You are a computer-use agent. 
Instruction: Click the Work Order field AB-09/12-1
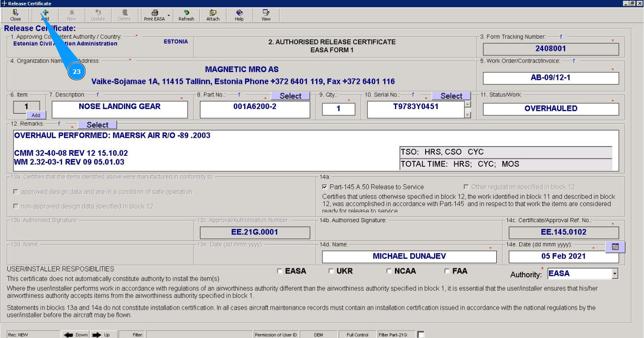pos(550,78)
